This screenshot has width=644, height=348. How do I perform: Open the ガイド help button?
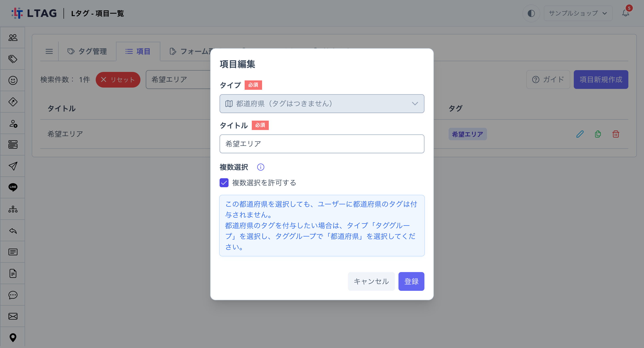548,80
